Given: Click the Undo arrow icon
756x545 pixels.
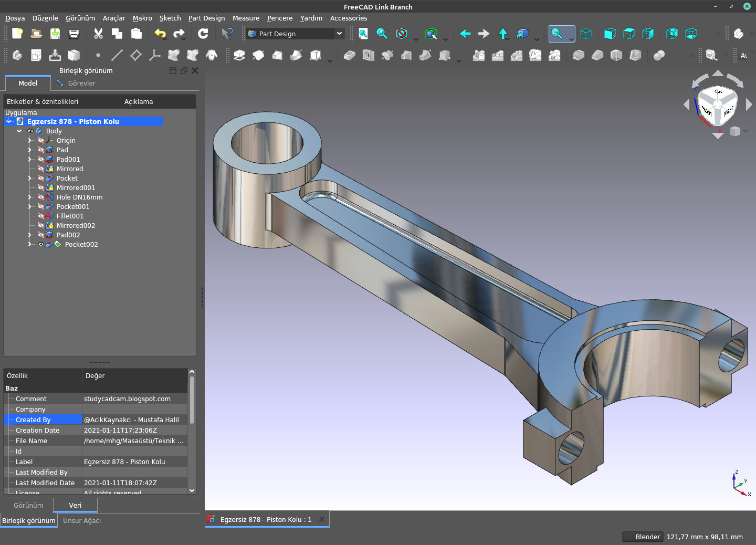Looking at the screenshot, I should pos(160,34).
